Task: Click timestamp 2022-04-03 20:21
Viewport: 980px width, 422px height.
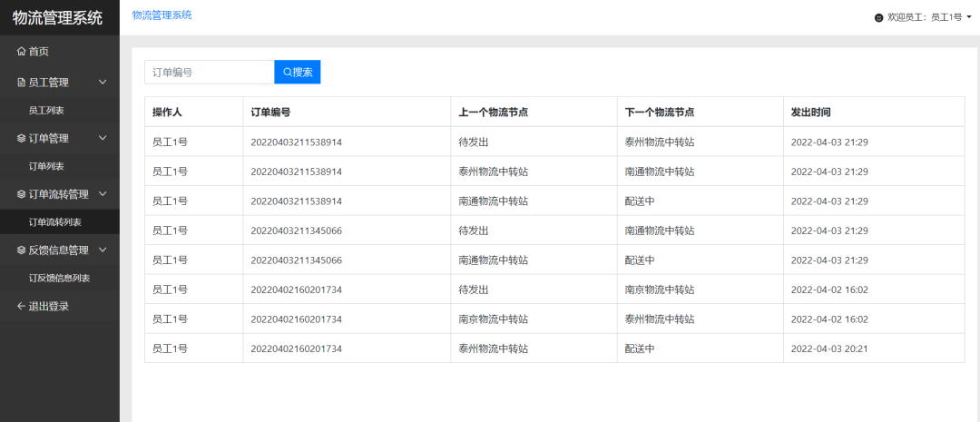Action: point(829,348)
